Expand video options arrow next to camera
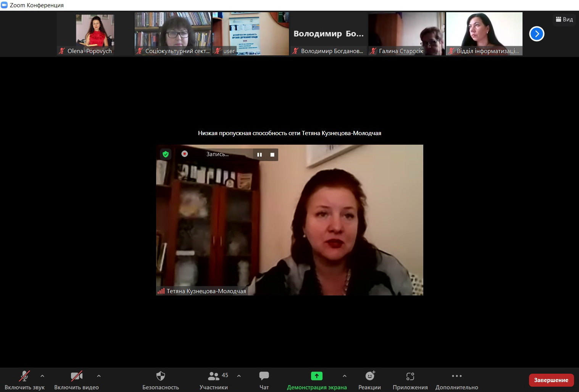This screenshot has width=579, height=392. coord(99,376)
